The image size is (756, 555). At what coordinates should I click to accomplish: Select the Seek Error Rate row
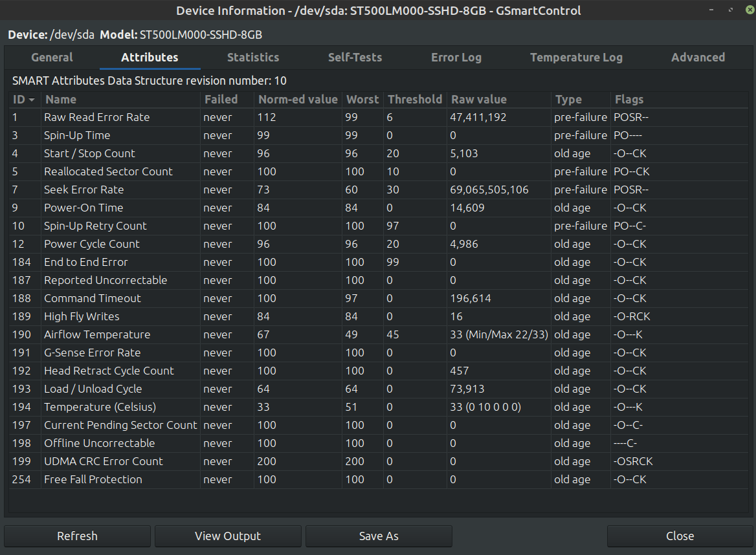point(379,190)
